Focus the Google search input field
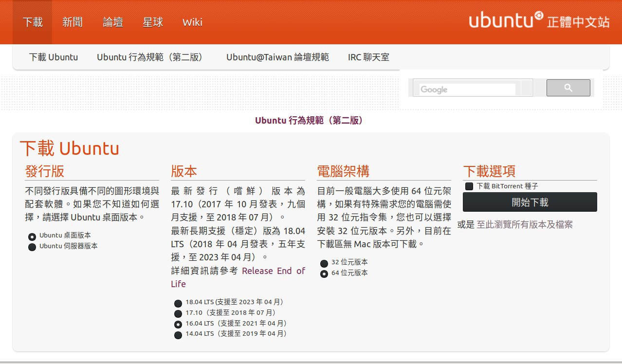 pyautogui.click(x=467, y=89)
